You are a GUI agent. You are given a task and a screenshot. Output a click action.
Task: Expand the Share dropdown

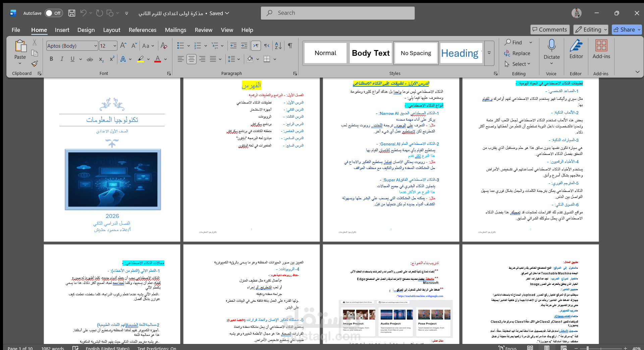(x=639, y=30)
